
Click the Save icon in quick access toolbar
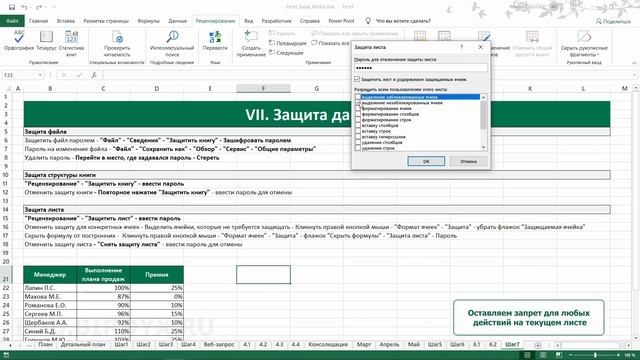12,7
